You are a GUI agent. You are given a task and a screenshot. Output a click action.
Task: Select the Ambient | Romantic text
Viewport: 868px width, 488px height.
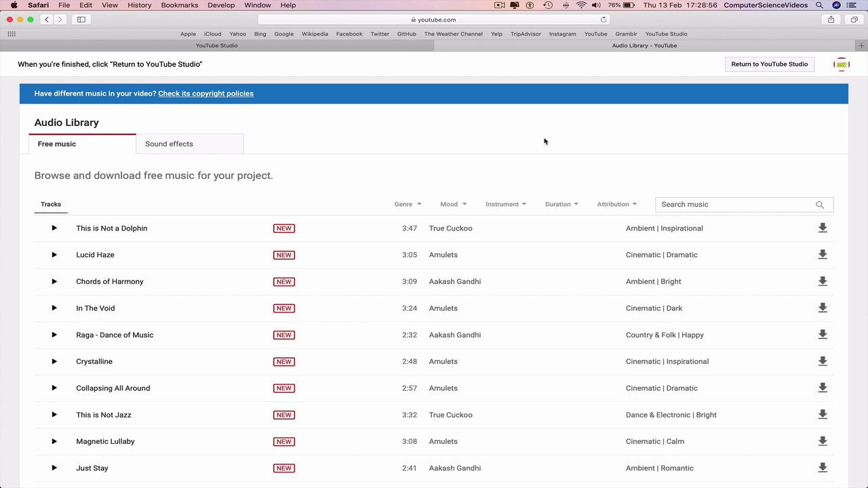[660, 468]
